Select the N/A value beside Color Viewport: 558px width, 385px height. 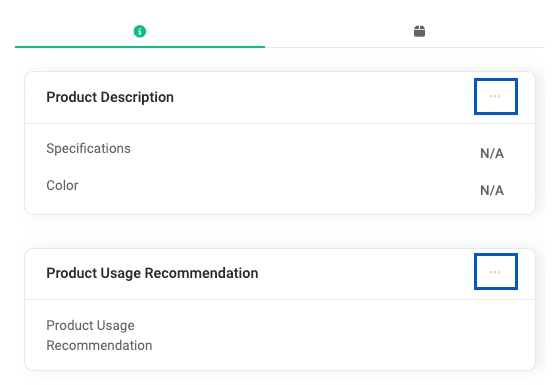(x=492, y=190)
